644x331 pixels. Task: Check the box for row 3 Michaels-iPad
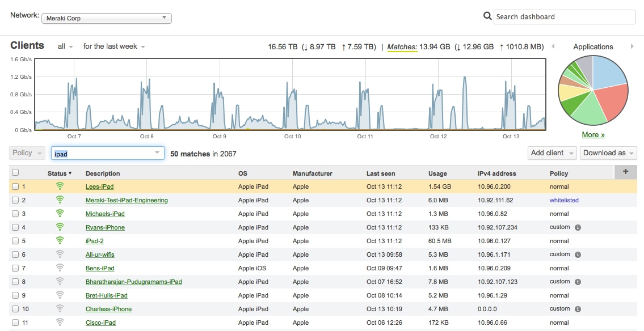pyautogui.click(x=16, y=214)
